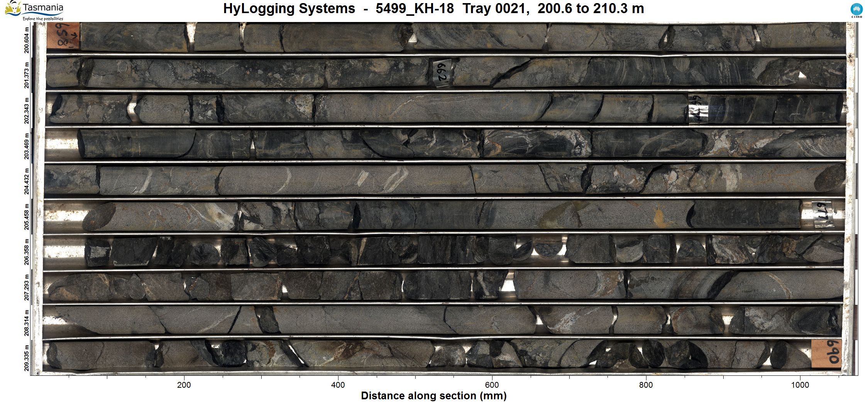Click the 205.458 m depth row label

[27, 217]
